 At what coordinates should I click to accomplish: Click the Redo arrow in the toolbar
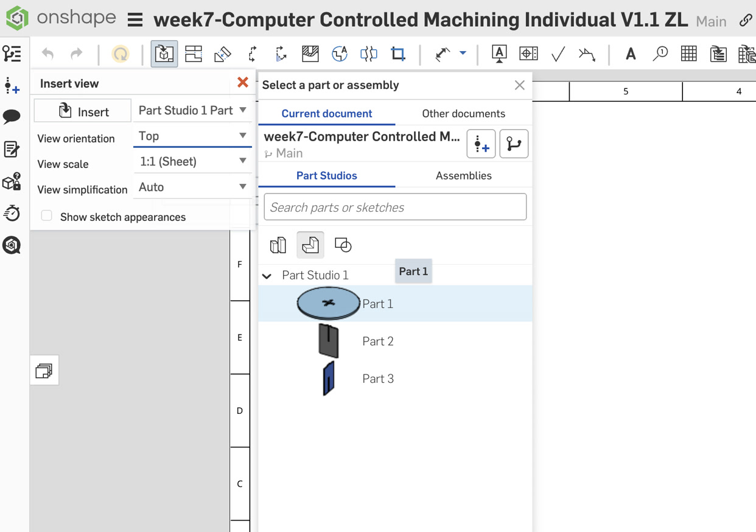point(77,54)
